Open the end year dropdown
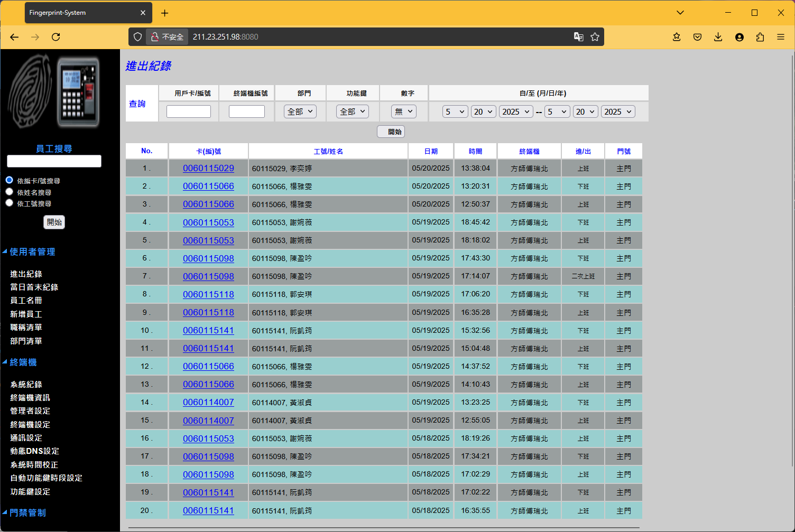795x532 pixels. pos(618,111)
